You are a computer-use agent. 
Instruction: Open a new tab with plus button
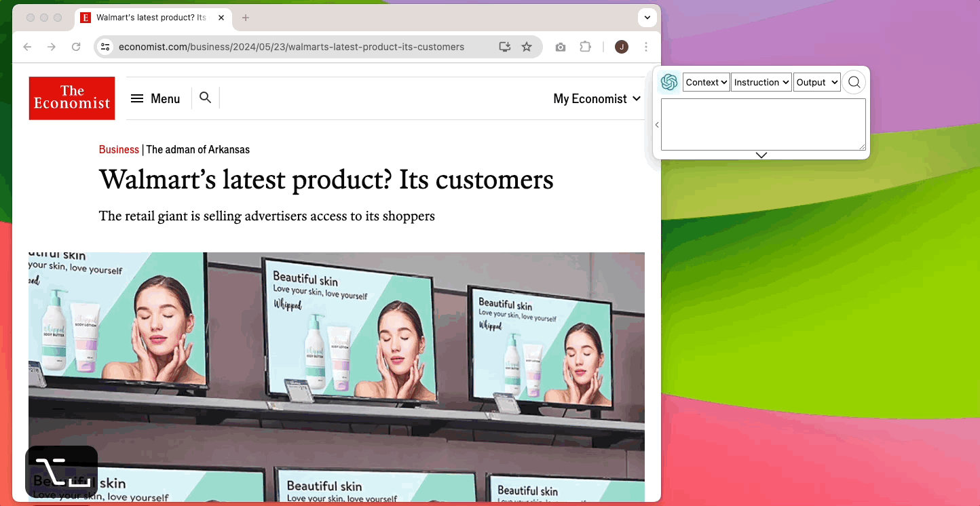tap(246, 18)
